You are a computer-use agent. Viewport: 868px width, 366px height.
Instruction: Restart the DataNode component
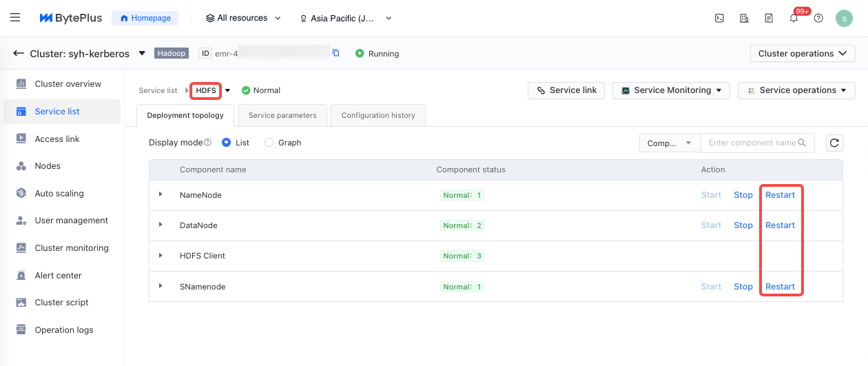(780, 225)
